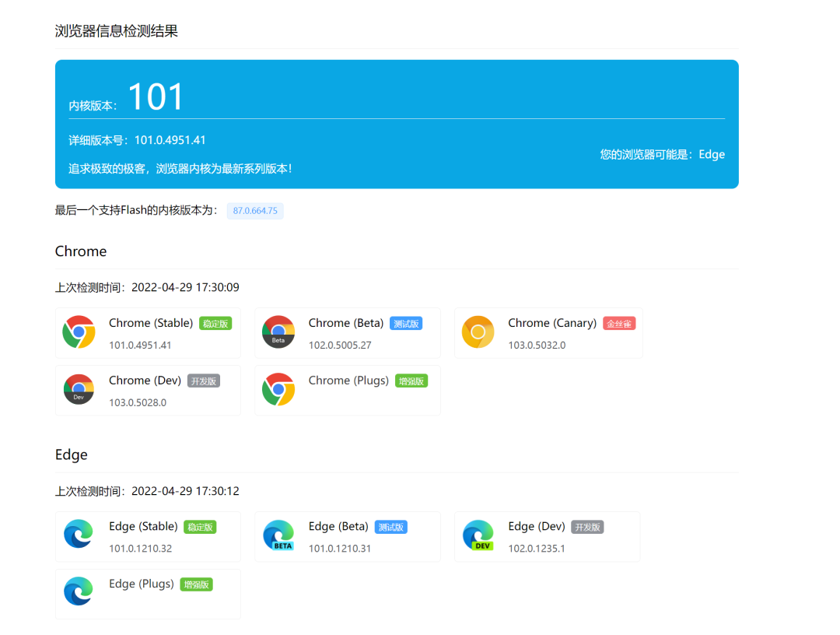Click the blue 测试版 badge beside Edge (Beta)
Screen dimensions: 840x635
391,528
